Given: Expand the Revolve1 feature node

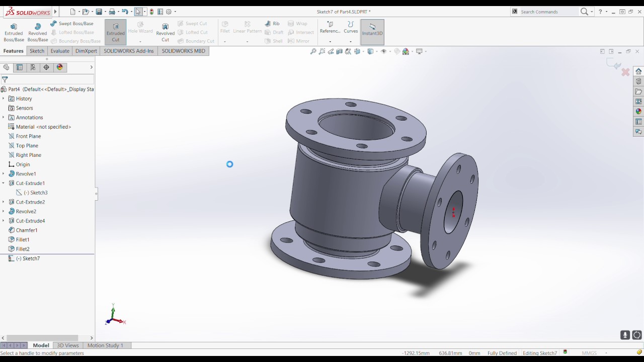Looking at the screenshot, I should point(4,174).
